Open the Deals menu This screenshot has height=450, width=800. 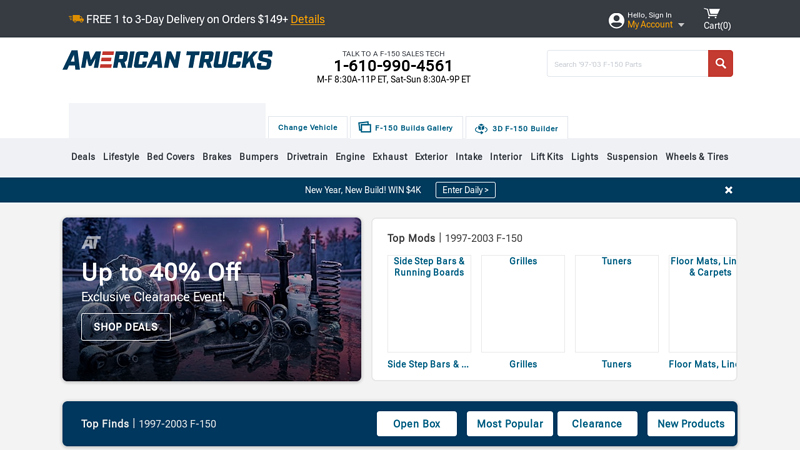(83, 157)
